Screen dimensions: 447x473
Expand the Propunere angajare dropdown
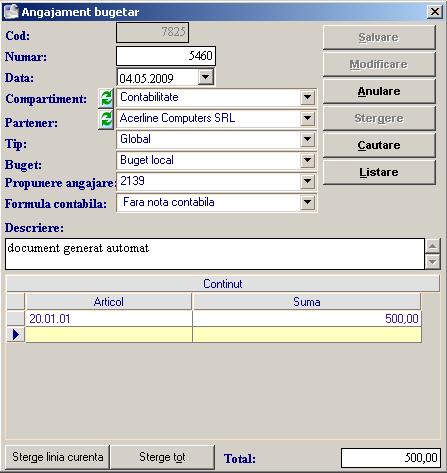click(307, 181)
